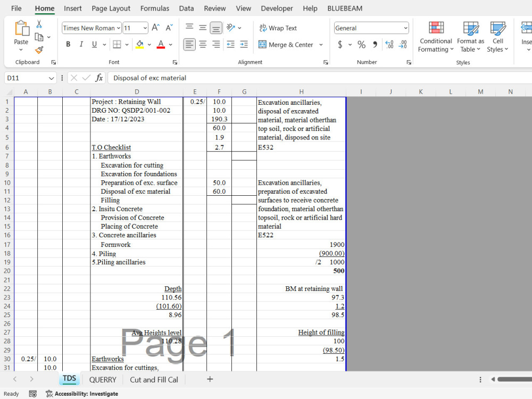The image size is (532, 399).
Task: Switch to the Formulas ribbon tab
Action: click(154, 8)
